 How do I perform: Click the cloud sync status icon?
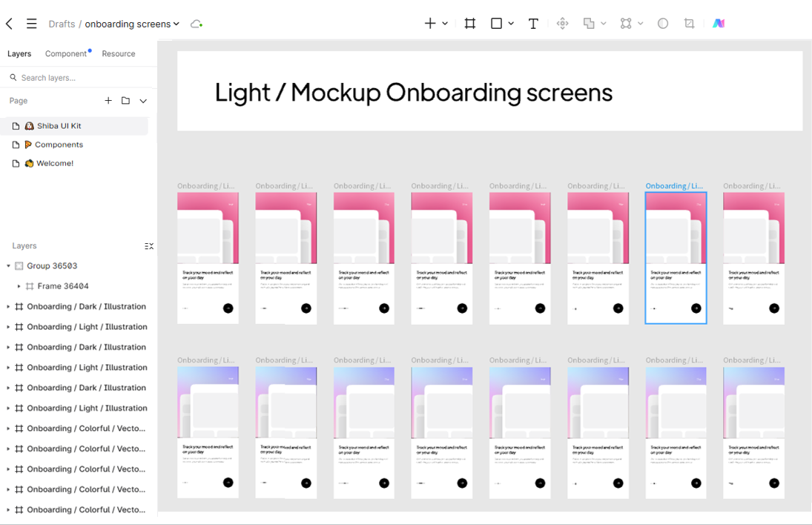(197, 24)
